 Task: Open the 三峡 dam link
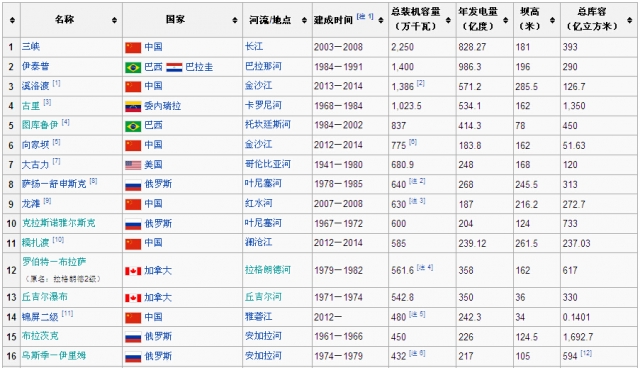[x=31, y=47]
